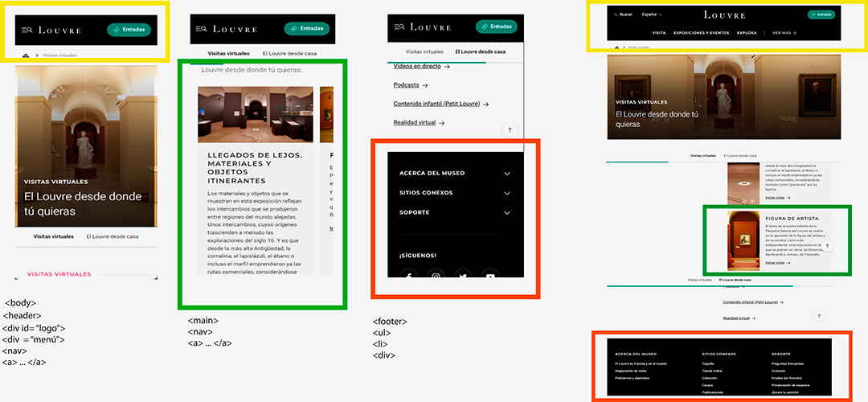Click scroll-to-top arrow beside Realidad virtual

[x=508, y=129]
